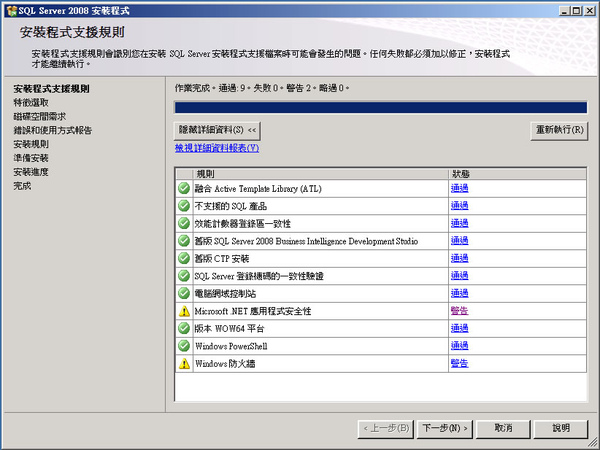
Task: Click the green check icon for 電腦網域控制站
Action: point(184,293)
